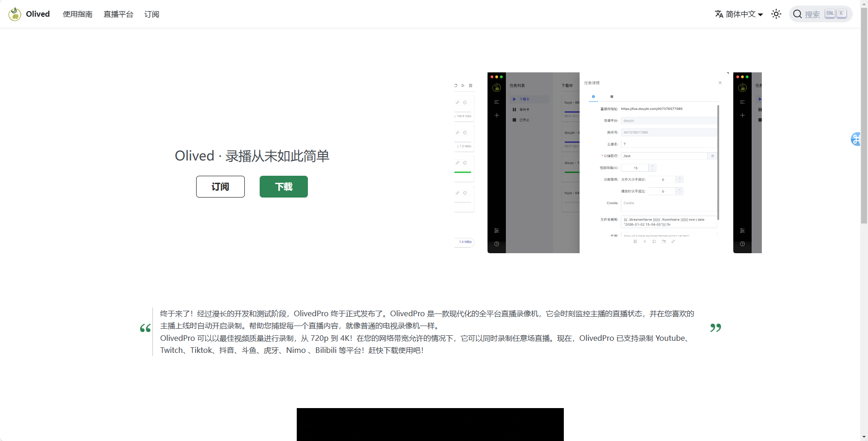Increase the 检测间隔 value with the up arrow
Viewport: 868px width, 441px height.
click(652, 166)
